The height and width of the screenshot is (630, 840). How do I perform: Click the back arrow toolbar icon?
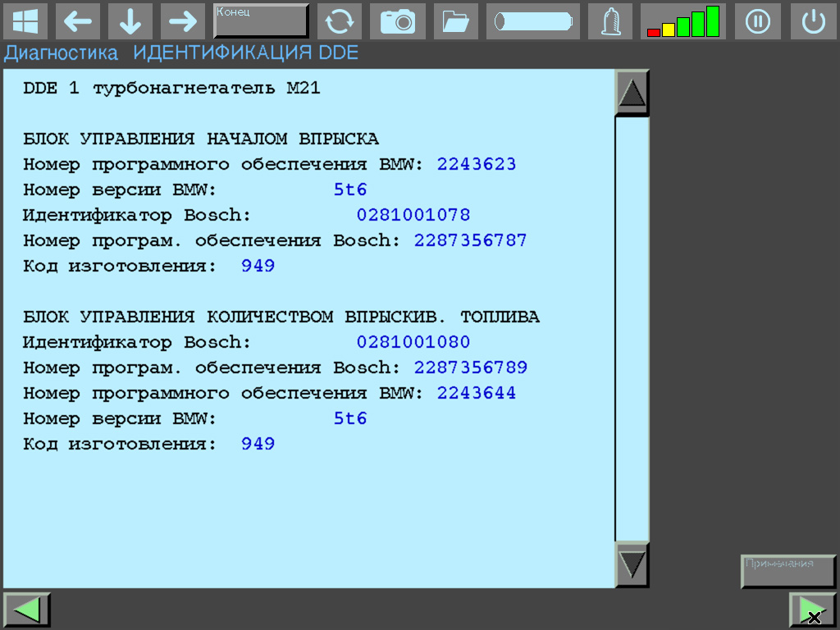(78, 21)
